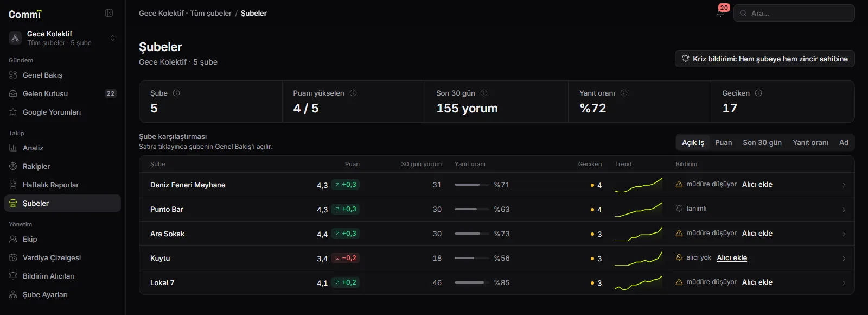Viewport: 868px width, 315px height.
Task: Click Haftalık Raporlar document icon
Action: pos(13,185)
